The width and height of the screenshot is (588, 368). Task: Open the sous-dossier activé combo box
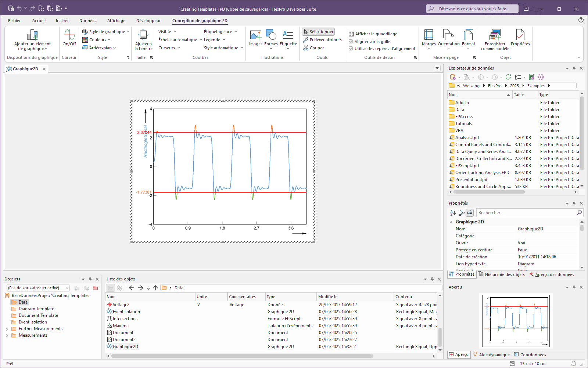tap(38, 288)
